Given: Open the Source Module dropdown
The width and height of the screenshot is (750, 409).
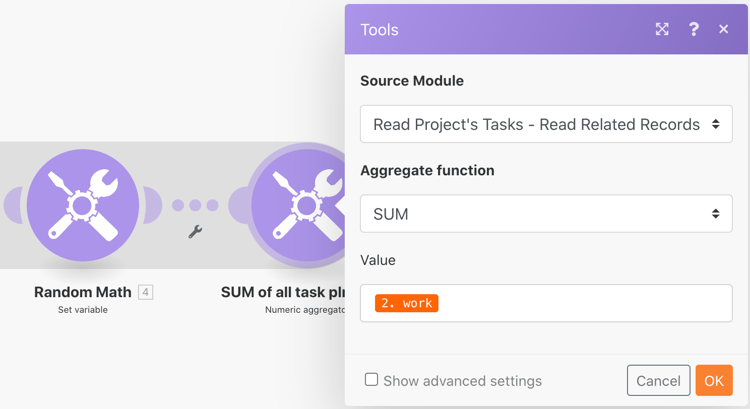Looking at the screenshot, I should (x=546, y=125).
